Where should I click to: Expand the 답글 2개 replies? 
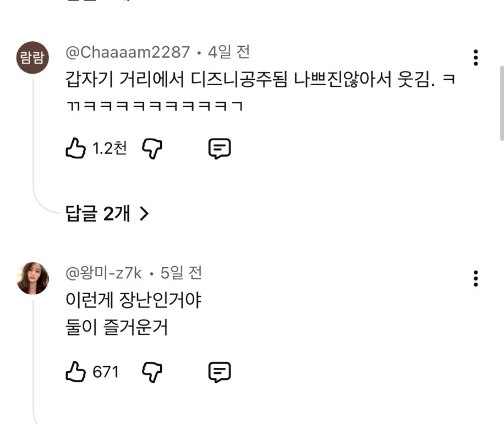pos(107,213)
